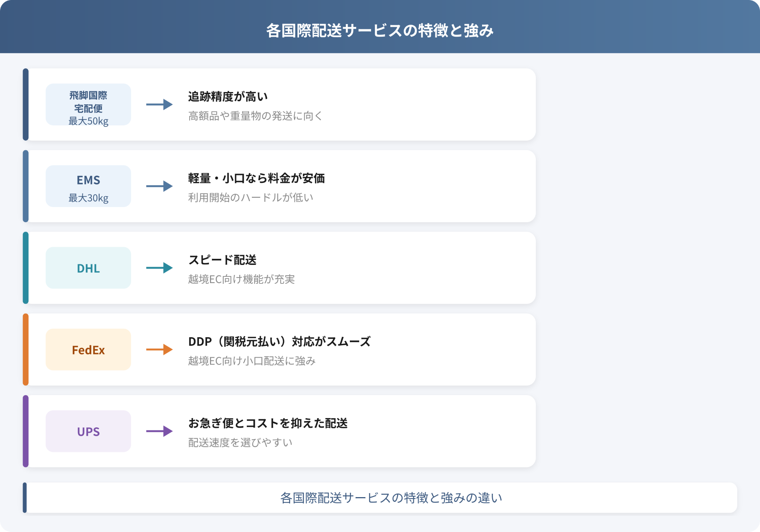The height and width of the screenshot is (532, 760).
Task: Click the purple arrow beside UPS
Action: (160, 431)
